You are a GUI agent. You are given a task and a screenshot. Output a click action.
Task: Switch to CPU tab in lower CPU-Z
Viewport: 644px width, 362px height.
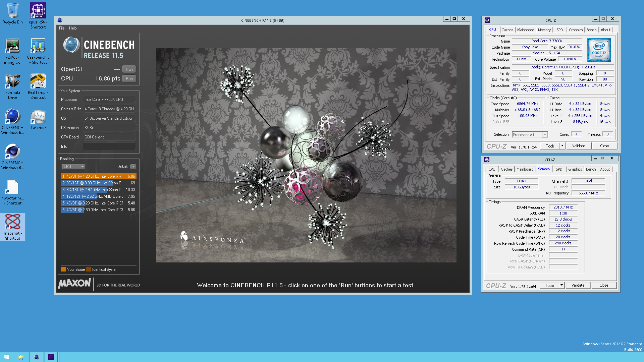(x=492, y=169)
